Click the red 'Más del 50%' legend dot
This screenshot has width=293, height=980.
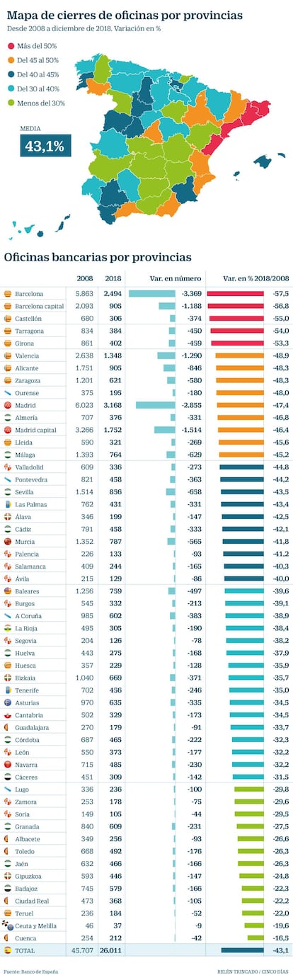tap(12, 45)
